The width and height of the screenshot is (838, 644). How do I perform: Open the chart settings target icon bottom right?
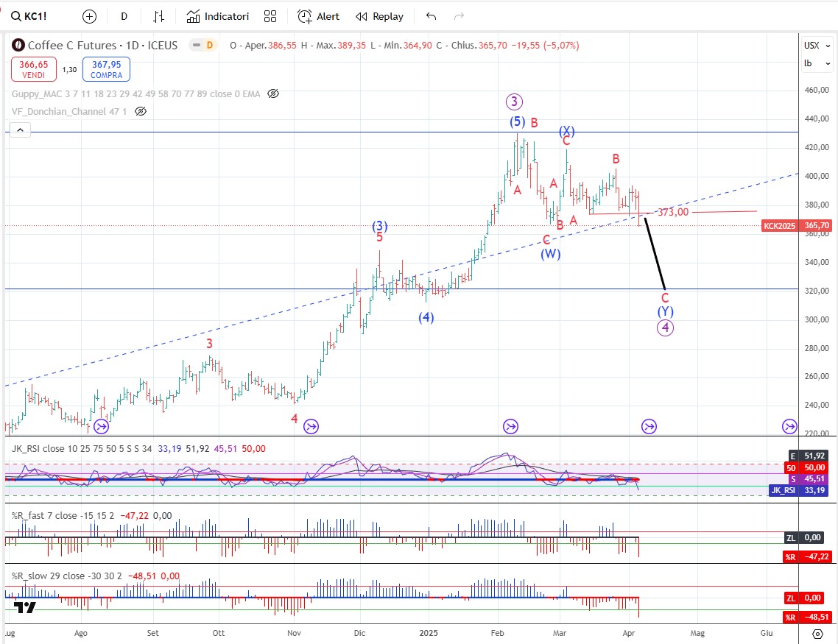pos(817,633)
